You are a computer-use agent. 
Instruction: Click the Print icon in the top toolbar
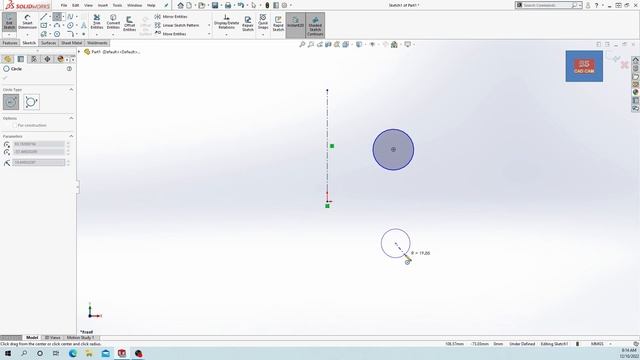coord(228,5)
